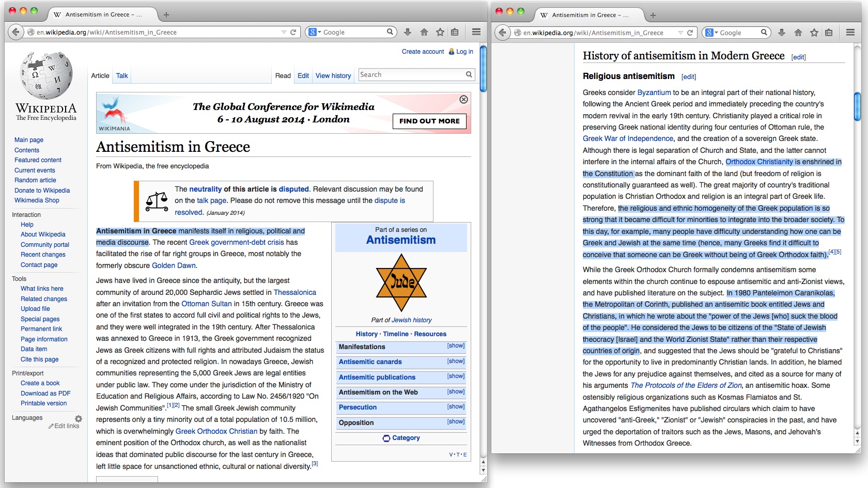Open The Protocols of the Elders of Zion link
This screenshot has height=488, width=868.
click(x=686, y=385)
